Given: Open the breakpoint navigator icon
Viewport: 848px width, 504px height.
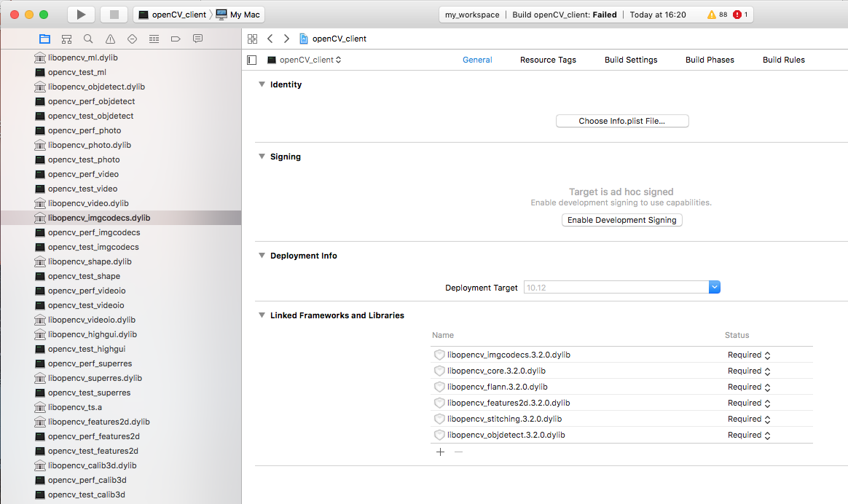Looking at the screenshot, I should (176, 39).
